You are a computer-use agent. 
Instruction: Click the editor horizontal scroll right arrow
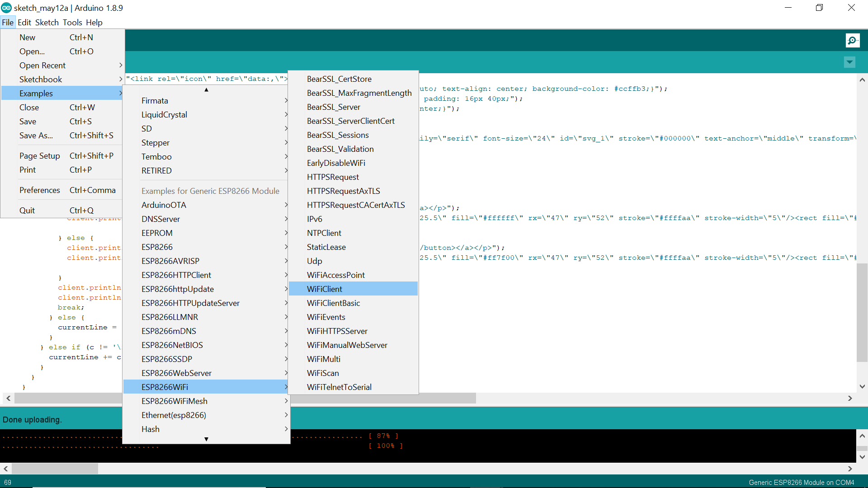click(x=850, y=399)
